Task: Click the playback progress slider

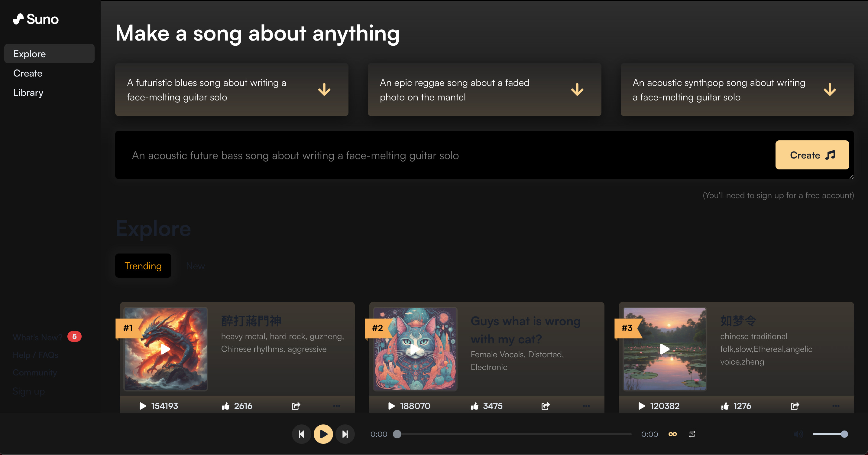Action: tap(514, 434)
